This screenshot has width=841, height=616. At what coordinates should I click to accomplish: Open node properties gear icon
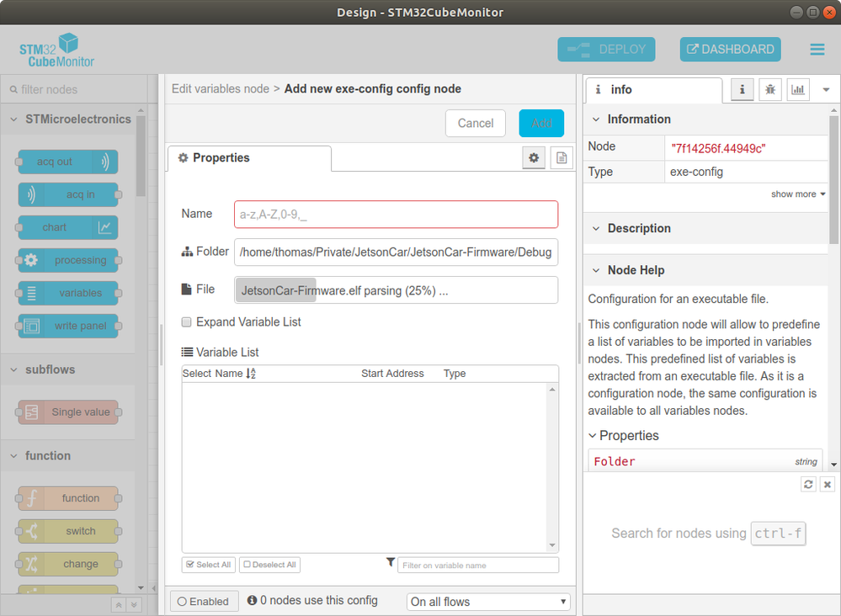534,157
